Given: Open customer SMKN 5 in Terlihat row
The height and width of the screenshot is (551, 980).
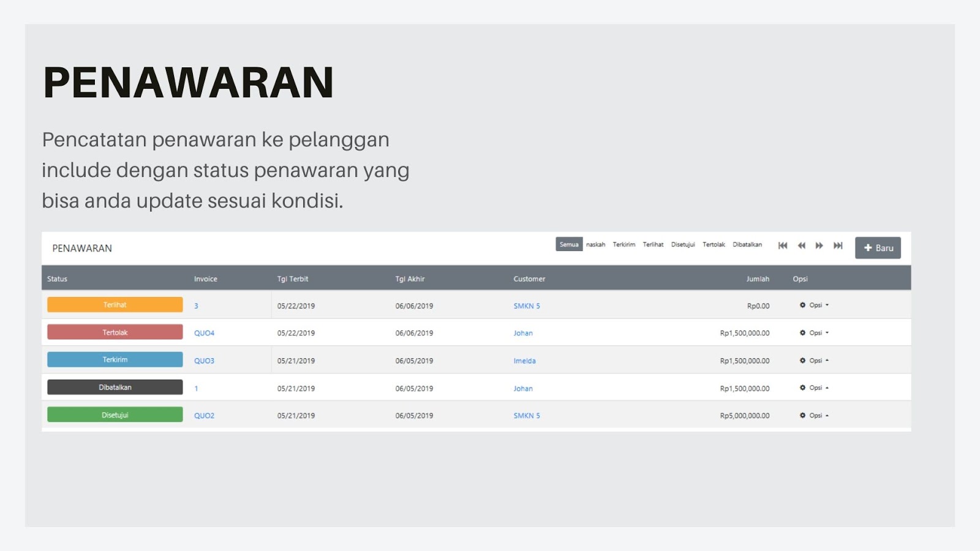Looking at the screenshot, I should point(527,306).
